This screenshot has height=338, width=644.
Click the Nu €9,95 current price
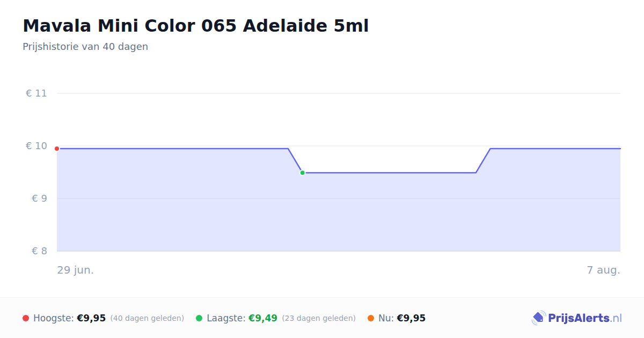click(x=411, y=318)
